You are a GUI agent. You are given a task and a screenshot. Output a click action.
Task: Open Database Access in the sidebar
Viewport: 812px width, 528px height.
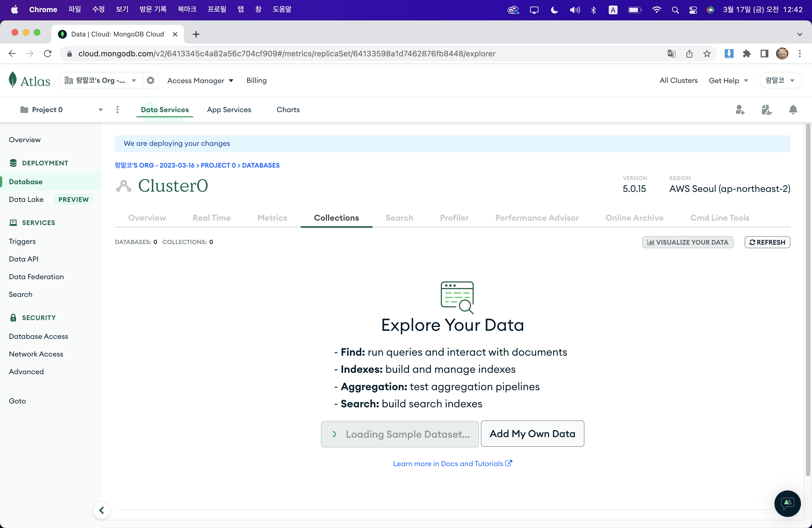click(x=39, y=336)
